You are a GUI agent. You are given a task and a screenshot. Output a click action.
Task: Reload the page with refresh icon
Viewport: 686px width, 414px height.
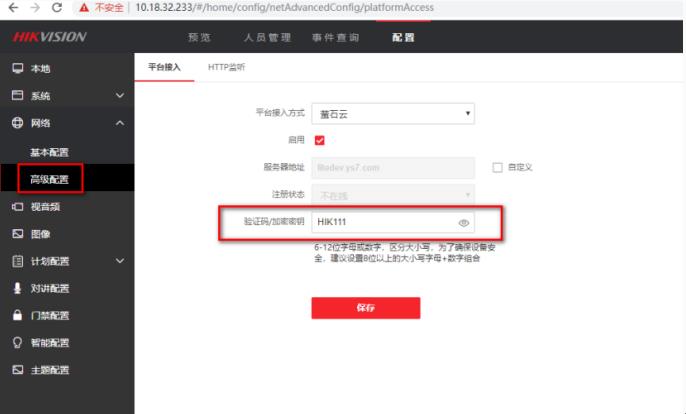pyautogui.click(x=56, y=7)
